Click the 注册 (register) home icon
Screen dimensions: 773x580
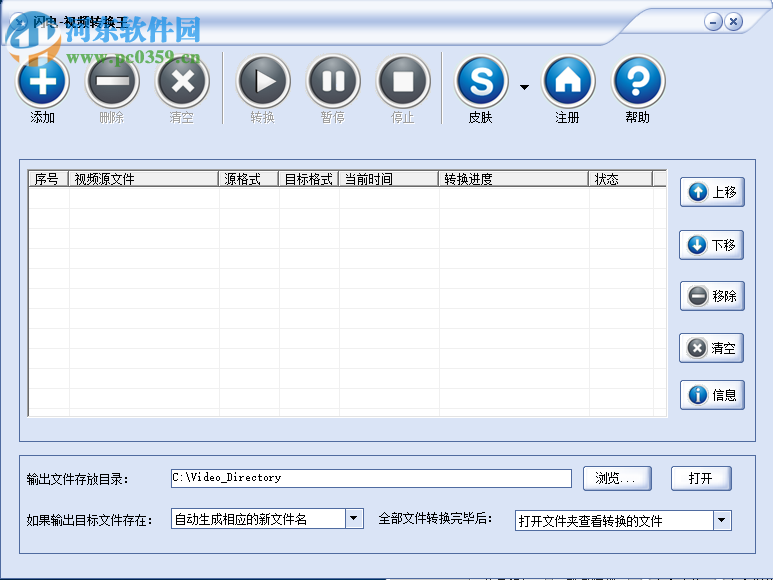tap(568, 81)
